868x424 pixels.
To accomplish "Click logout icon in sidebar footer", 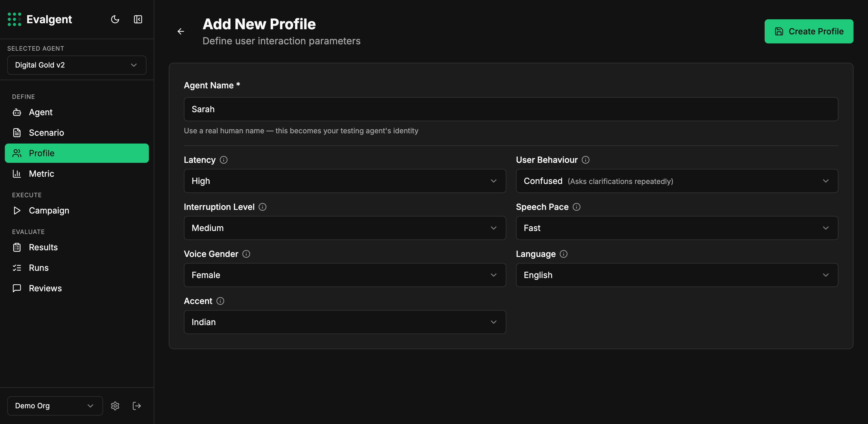I will 137,406.
